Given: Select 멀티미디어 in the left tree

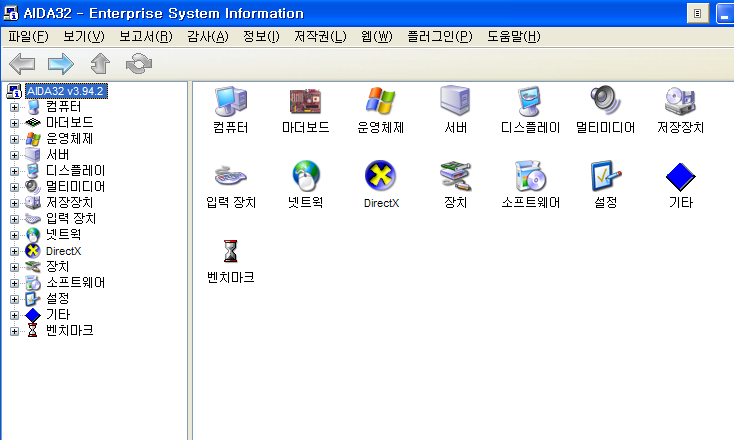Looking at the screenshot, I should 75,187.
